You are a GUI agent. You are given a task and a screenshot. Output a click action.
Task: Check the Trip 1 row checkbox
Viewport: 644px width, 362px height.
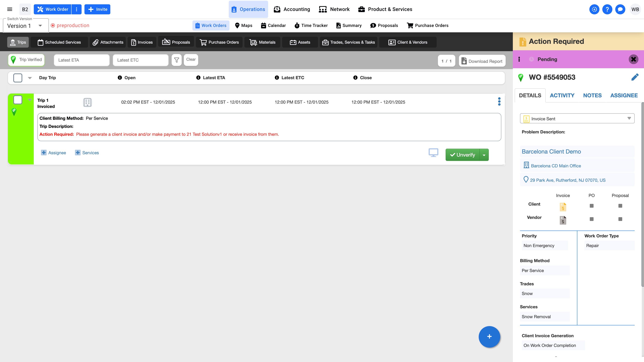[x=18, y=100]
